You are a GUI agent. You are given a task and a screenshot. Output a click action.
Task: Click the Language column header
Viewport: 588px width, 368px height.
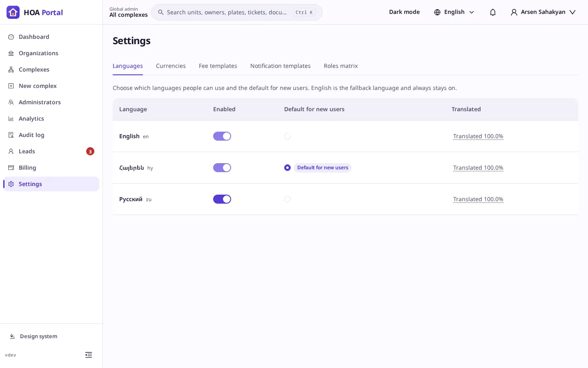click(x=133, y=109)
